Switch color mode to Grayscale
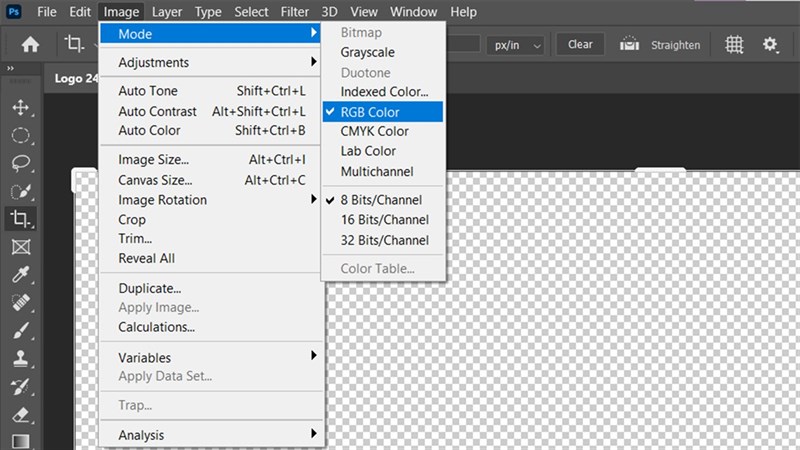This screenshot has height=450, width=800. (367, 52)
